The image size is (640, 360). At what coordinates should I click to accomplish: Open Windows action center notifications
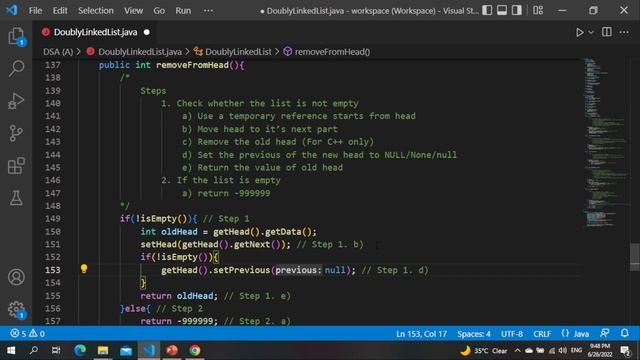click(625, 350)
